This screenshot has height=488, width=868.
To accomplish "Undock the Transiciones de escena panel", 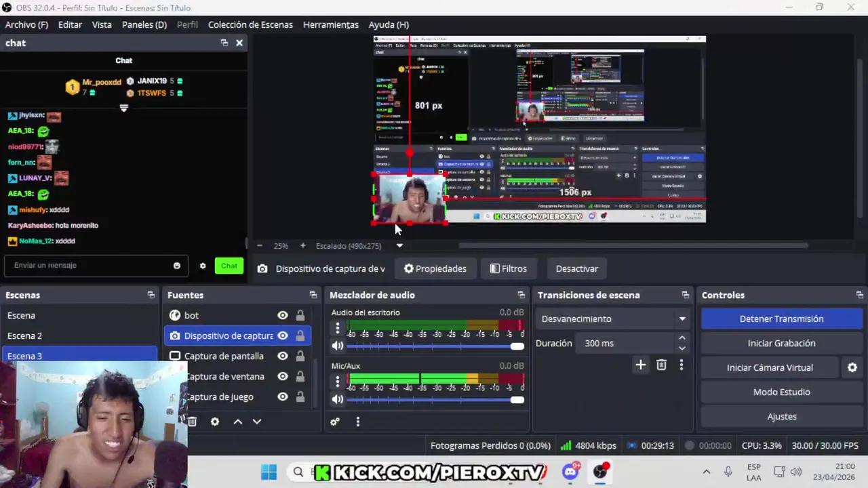I will (685, 295).
